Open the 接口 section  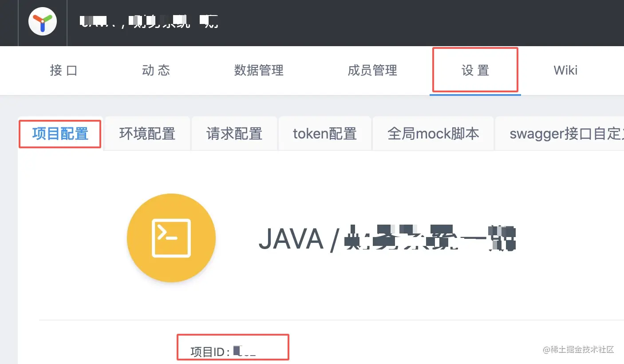tap(63, 70)
